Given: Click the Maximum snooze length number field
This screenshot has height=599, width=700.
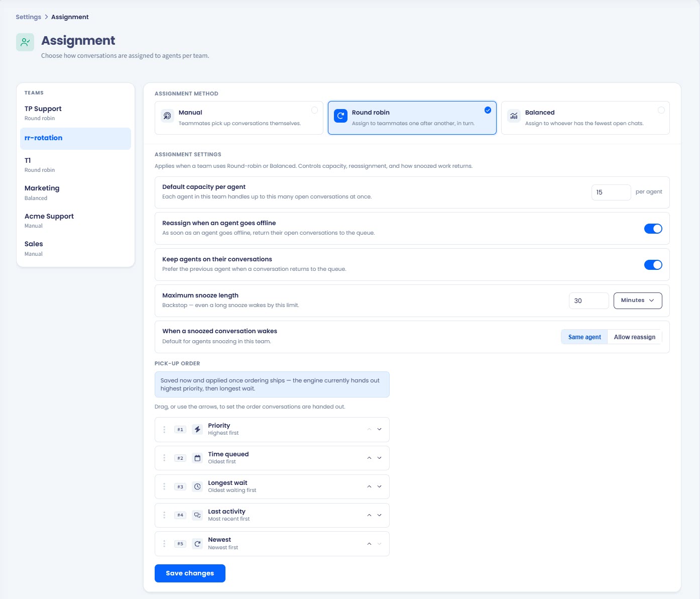Looking at the screenshot, I should [x=589, y=301].
